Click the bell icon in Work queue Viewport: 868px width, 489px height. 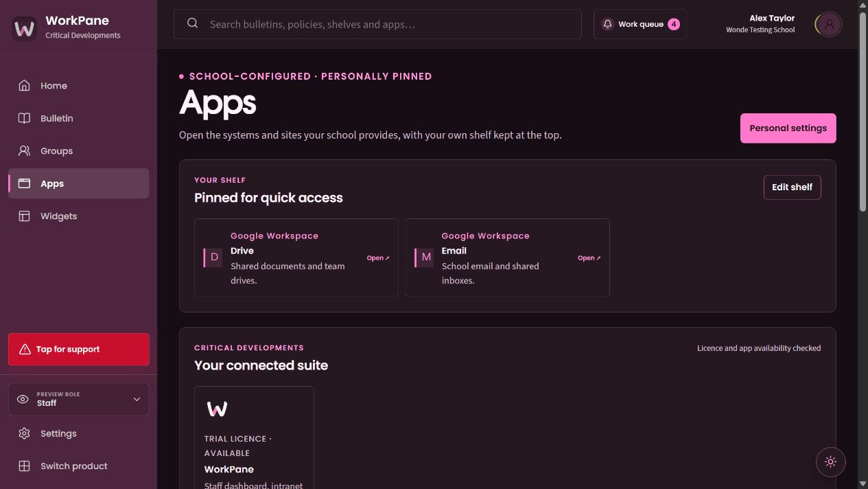click(x=607, y=24)
